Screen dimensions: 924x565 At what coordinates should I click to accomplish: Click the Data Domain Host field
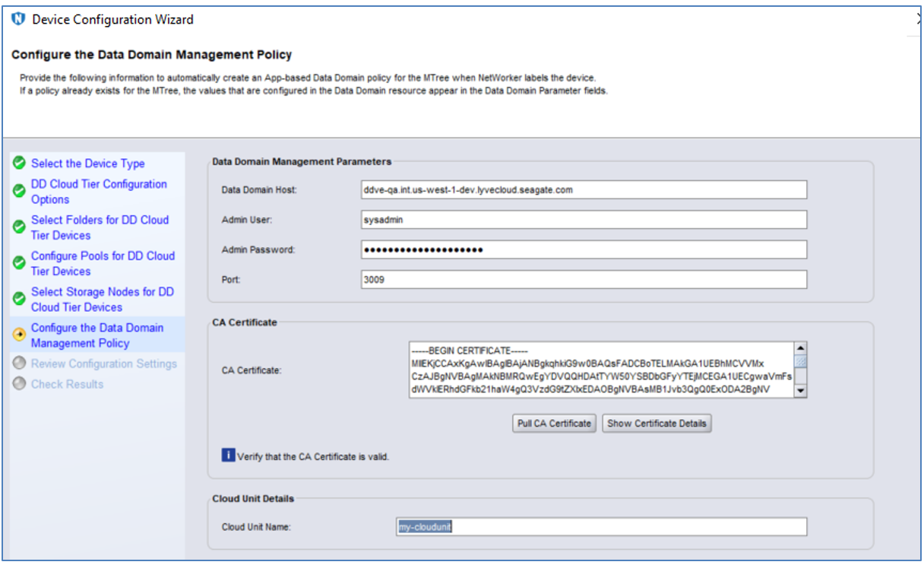point(584,189)
